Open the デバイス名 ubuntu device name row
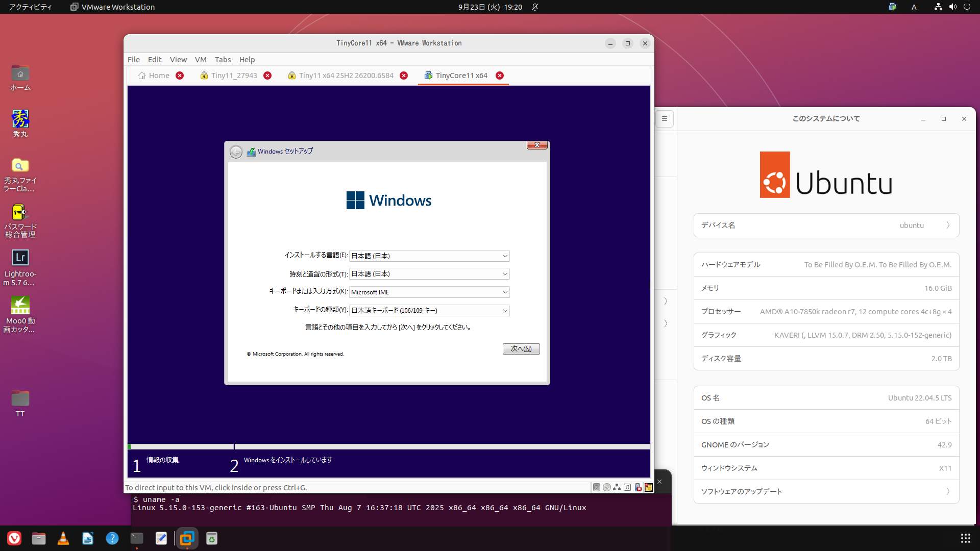The image size is (980, 551). point(826,225)
